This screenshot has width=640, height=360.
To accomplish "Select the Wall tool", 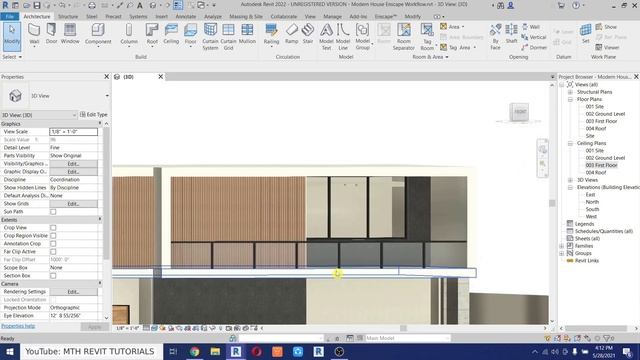I will pos(34,34).
